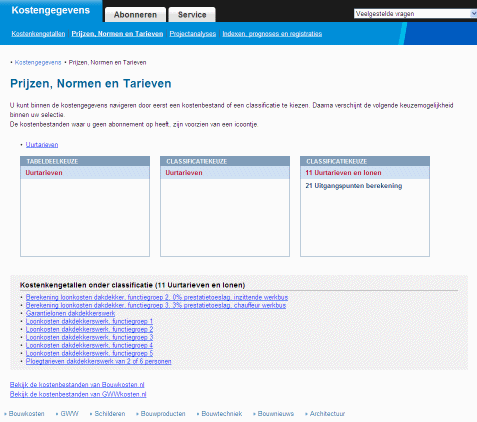Click the Kostenkengetallen onder classificatie heading
Viewport: 477px width, 422px height.
pyautogui.click(x=132, y=285)
